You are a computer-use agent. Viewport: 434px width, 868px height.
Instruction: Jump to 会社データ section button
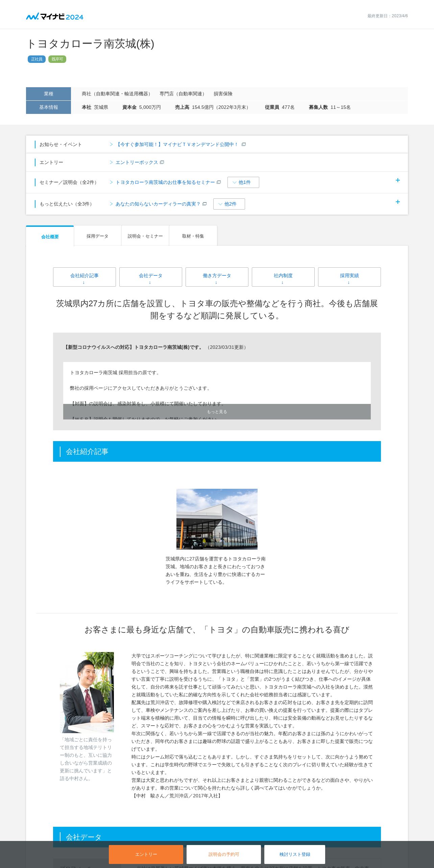pyautogui.click(x=151, y=277)
